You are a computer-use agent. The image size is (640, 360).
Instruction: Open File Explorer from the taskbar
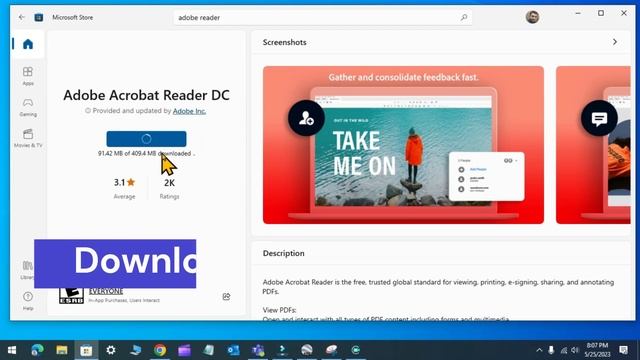[62, 350]
